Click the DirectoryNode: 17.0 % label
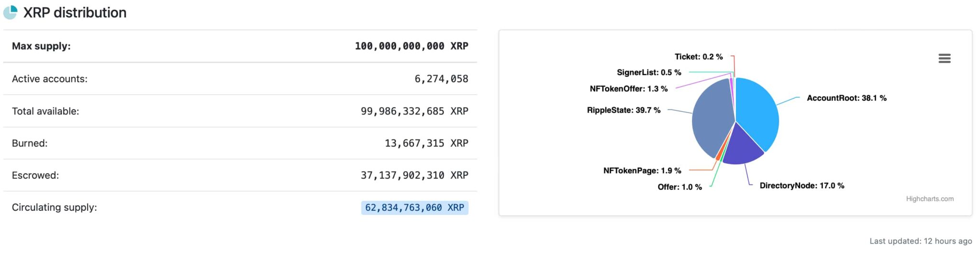This screenshot has width=980, height=257. tap(802, 185)
